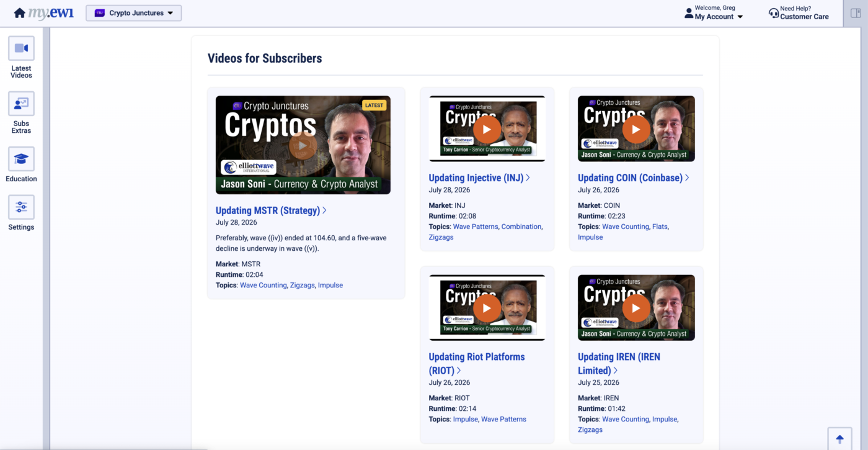Open Impulse topic under IREN
The height and width of the screenshot is (450, 868).
pos(665,420)
